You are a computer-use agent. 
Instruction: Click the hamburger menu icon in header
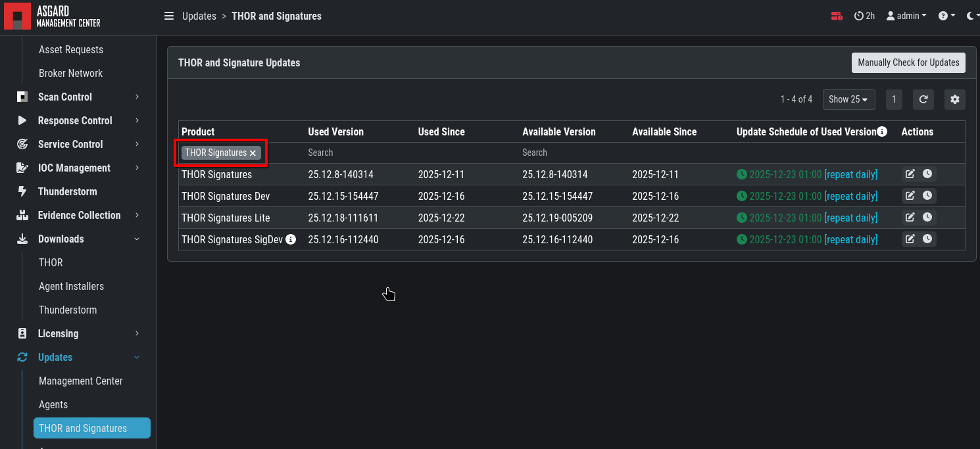(169, 16)
